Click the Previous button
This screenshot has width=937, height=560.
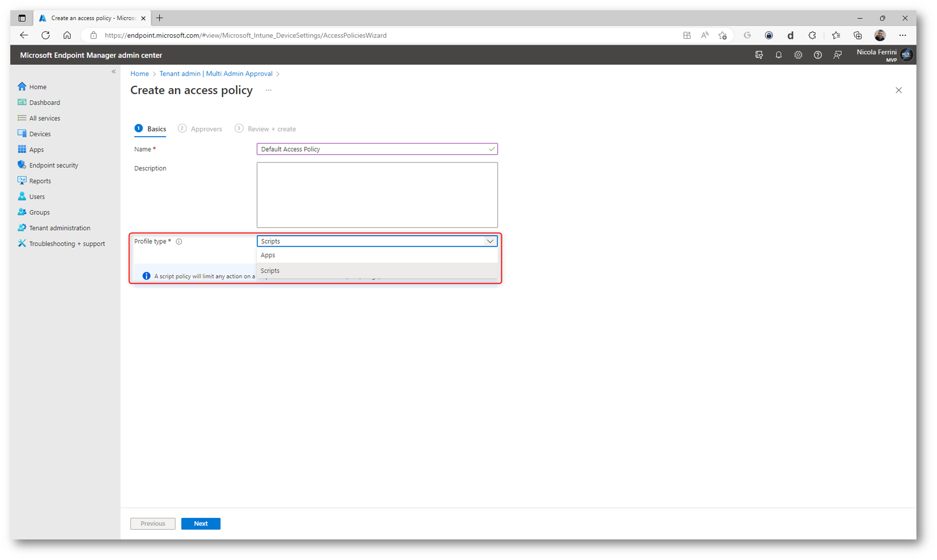[x=153, y=523]
